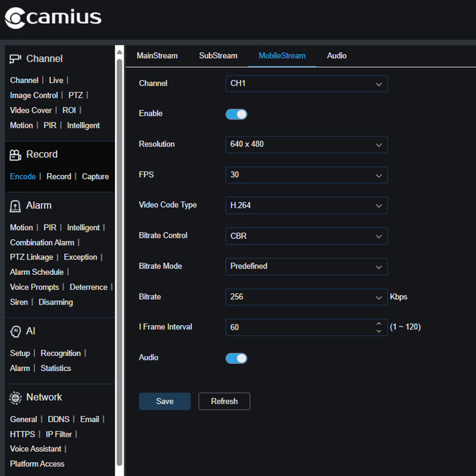Switch to the SubStream tab
Image resolution: width=476 pixels, height=476 pixels.
click(218, 55)
